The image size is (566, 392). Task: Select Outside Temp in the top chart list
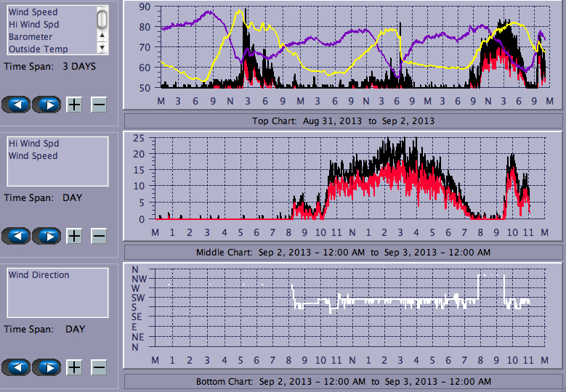[x=38, y=49]
